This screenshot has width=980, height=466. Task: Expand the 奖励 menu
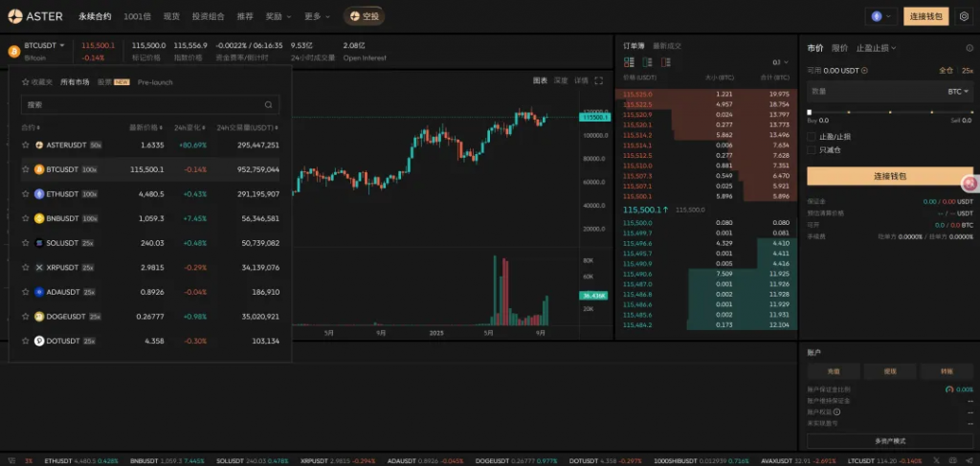278,16
